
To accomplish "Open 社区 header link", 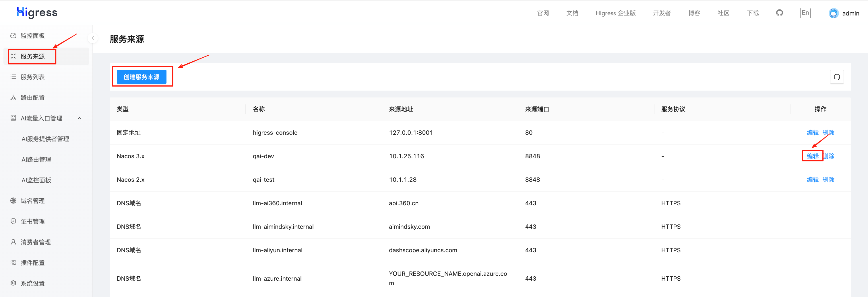I will [723, 13].
